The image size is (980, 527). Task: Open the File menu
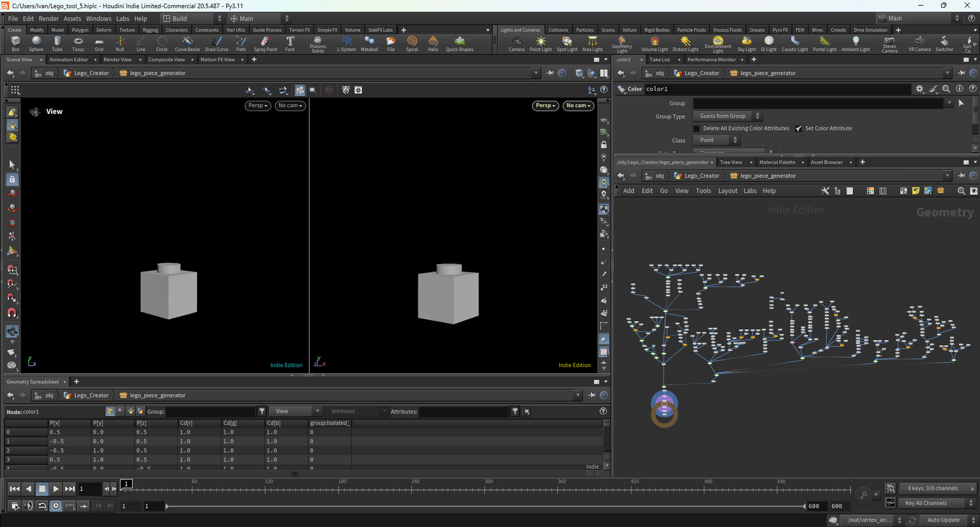pyautogui.click(x=13, y=18)
